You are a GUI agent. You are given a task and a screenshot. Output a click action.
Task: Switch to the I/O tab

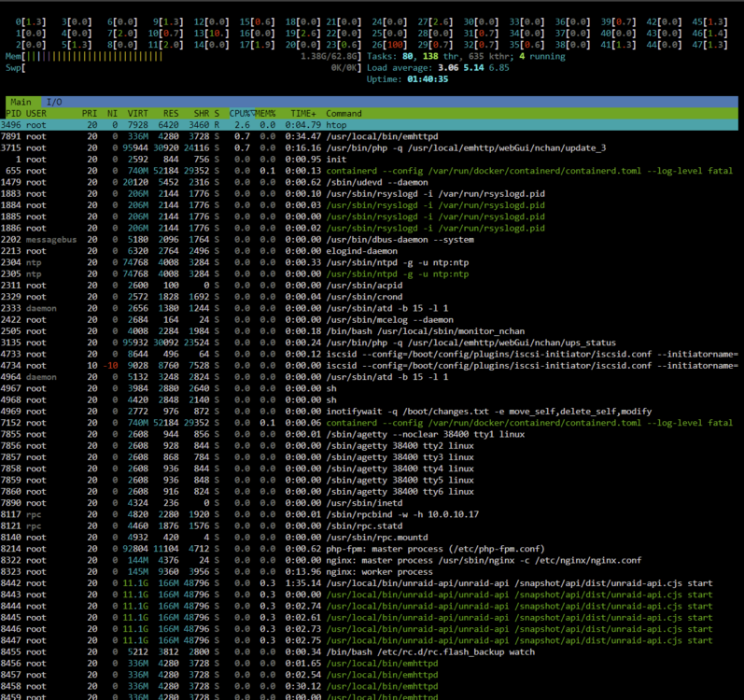[54, 102]
